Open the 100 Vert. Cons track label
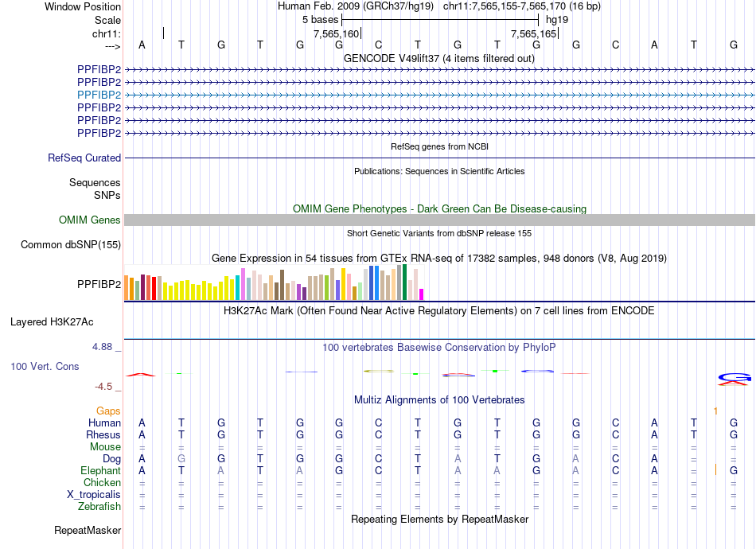 [45, 366]
